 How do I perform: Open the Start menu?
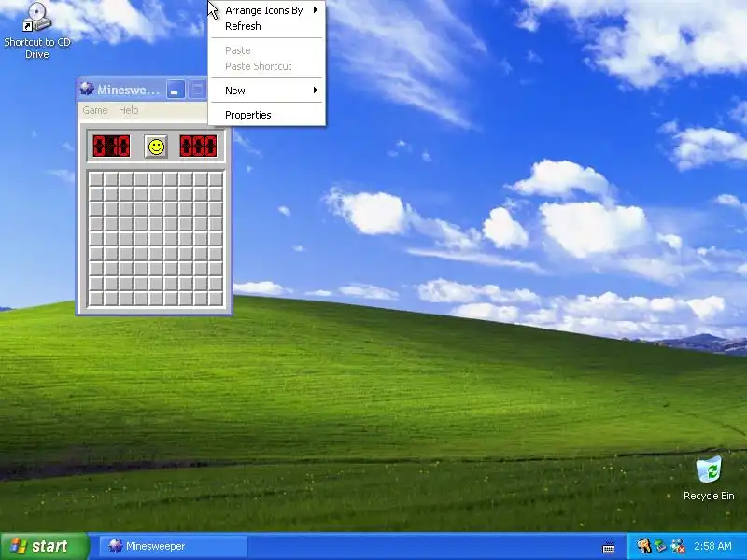click(45, 546)
